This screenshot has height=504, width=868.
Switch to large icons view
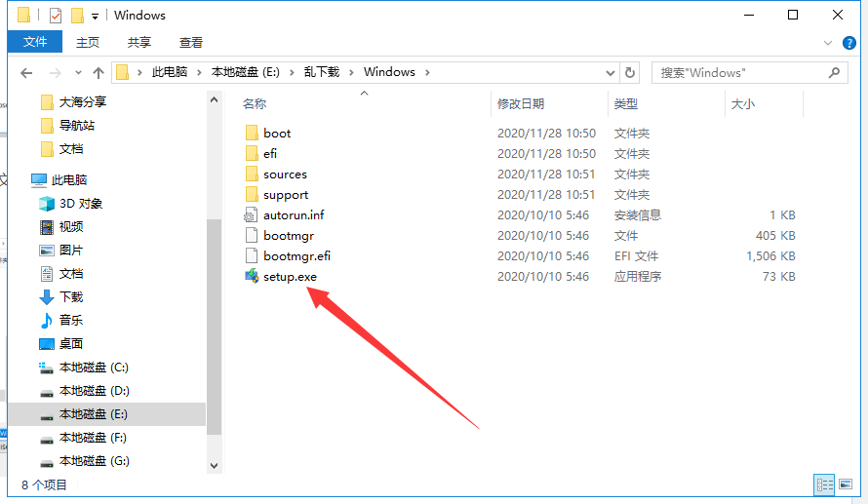[x=847, y=485]
